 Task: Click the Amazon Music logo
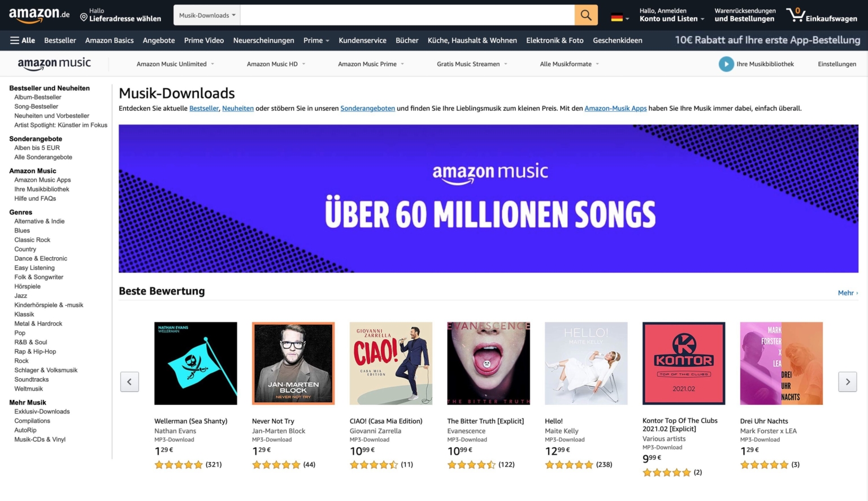(x=54, y=63)
